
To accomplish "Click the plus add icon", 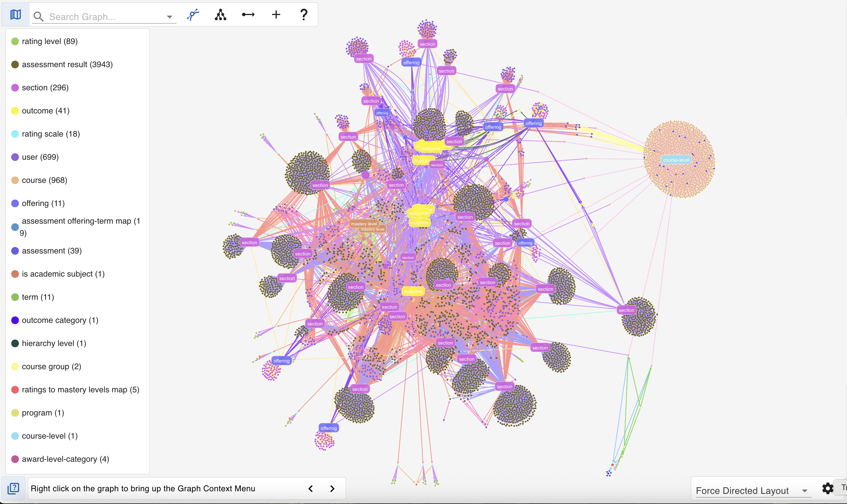I will 276,14.
